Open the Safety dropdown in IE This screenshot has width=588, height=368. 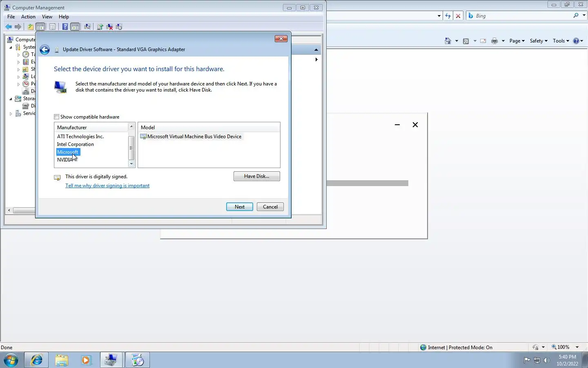click(539, 41)
